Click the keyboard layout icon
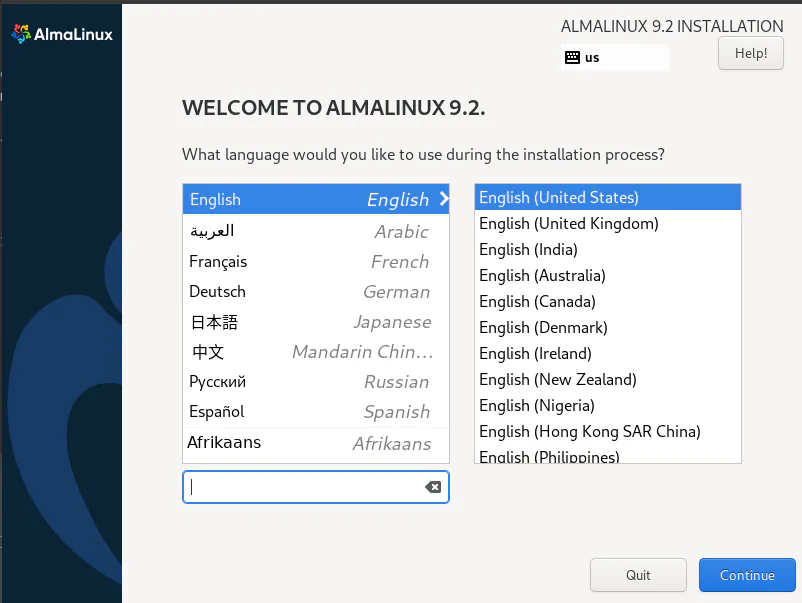The height and width of the screenshot is (603, 802). pos(572,57)
